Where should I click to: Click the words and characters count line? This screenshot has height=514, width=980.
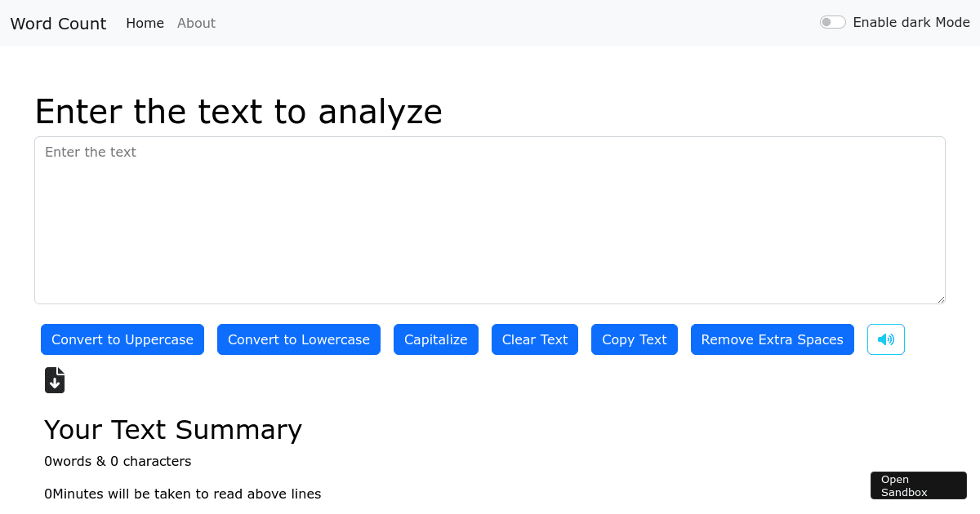(118, 461)
